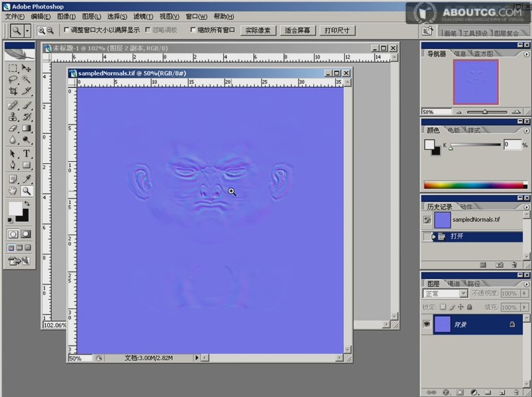
Task: Select the Move tool
Action: [27, 68]
